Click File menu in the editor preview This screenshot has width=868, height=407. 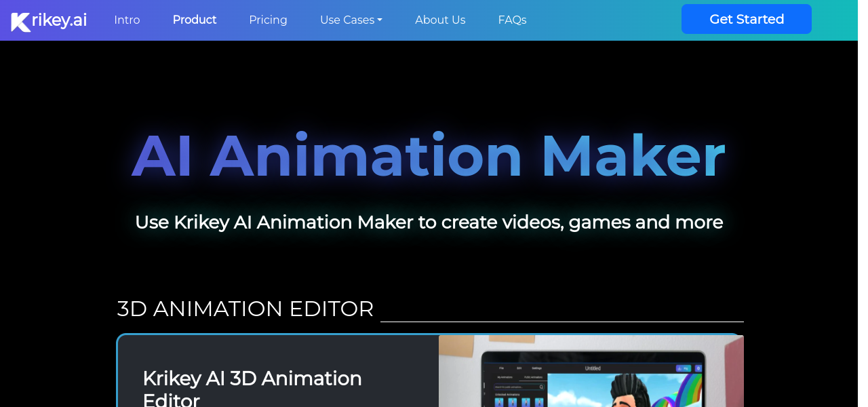pos(501,368)
